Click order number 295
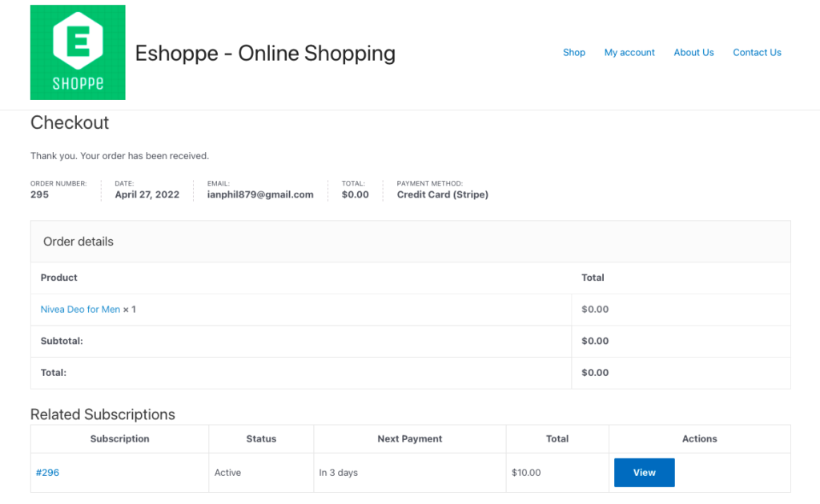820x504 pixels. pyautogui.click(x=39, y=194)
